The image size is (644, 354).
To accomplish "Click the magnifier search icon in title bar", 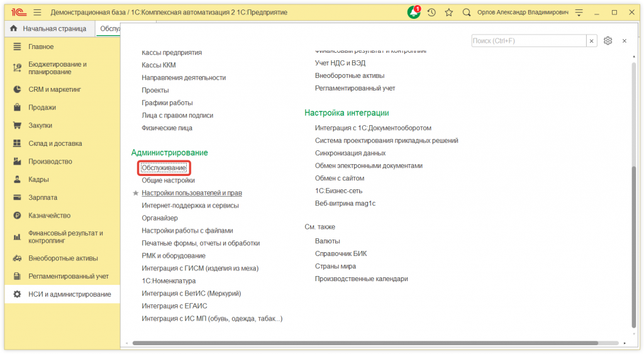I will (466, 12).
